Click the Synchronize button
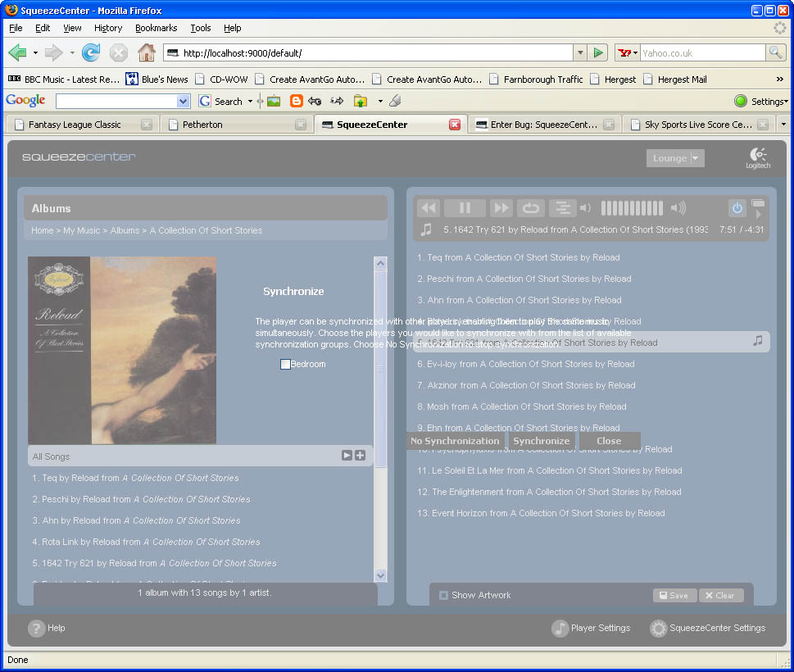This screenshot has height=672, width=794. [x=541, y=441]
